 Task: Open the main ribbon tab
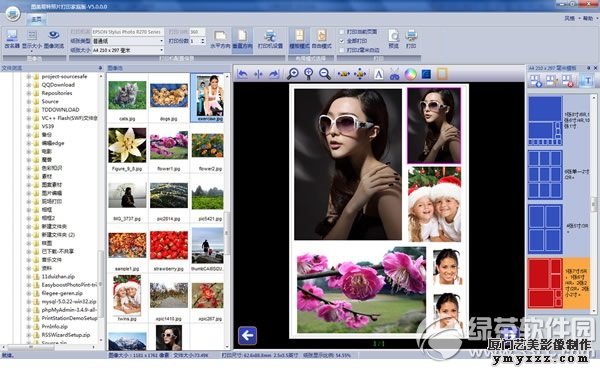(x=36, y=19)
